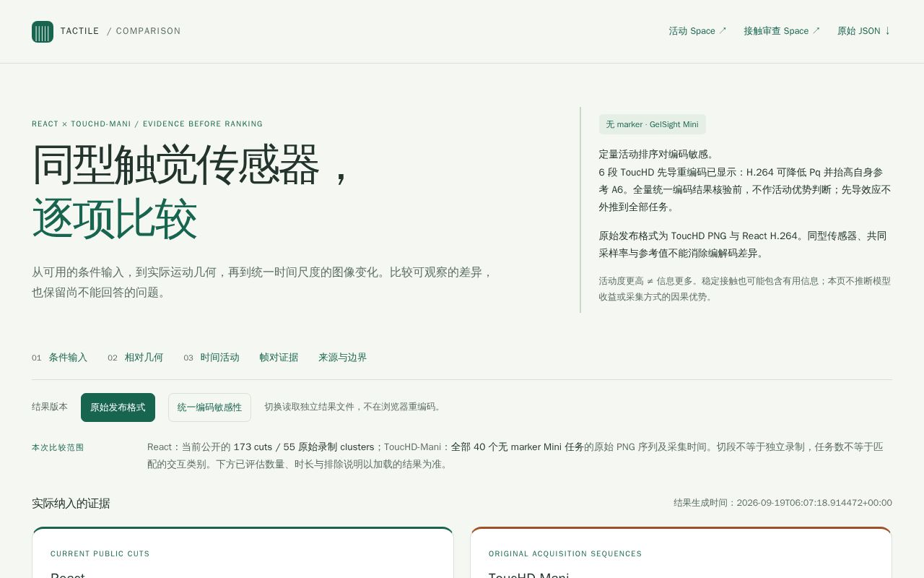Click the 无 marker · GelSight Mini badge

pos(652,124)
